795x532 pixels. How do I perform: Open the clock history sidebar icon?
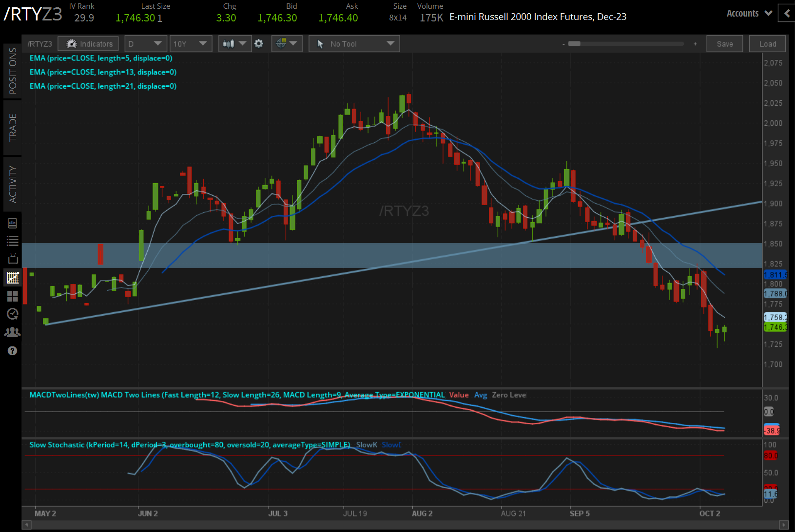pos(13,314)
